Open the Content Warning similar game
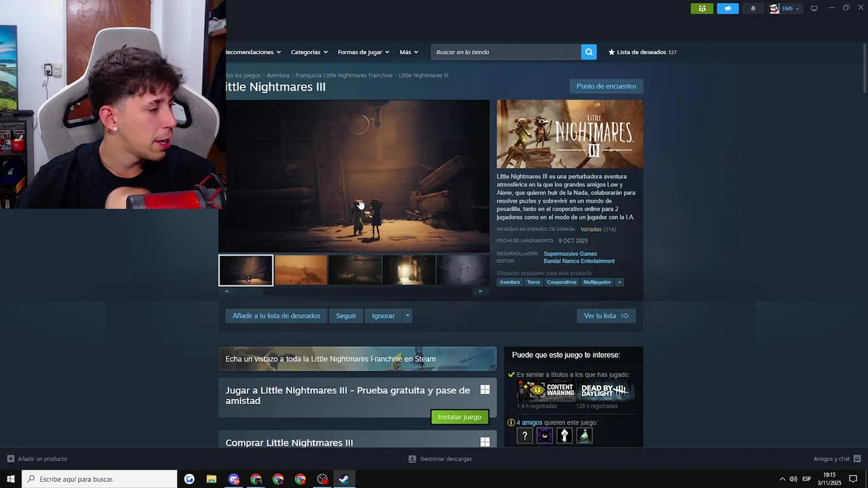Viewport: 868px width, 488px height. pyautogui.click(x=546, y=391)
